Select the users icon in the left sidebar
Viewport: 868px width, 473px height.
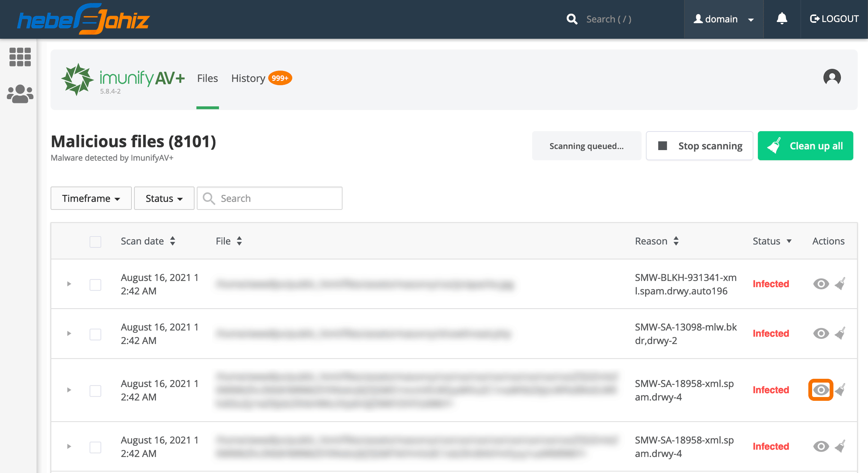20,92
